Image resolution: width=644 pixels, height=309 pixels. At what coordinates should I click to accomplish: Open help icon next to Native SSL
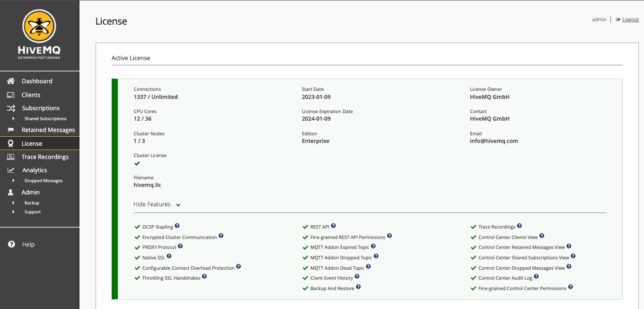pyautogui.click(x=169, y=257)
